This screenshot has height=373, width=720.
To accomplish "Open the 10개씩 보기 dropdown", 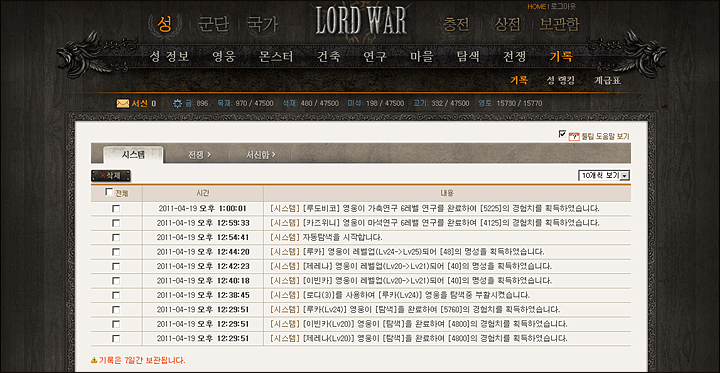I will coord(604,175).
